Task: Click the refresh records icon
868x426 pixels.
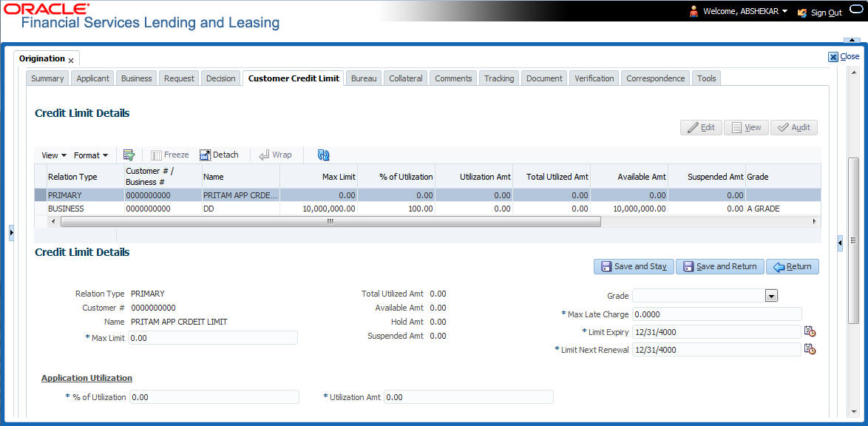Action: click(x=323, y=155)
